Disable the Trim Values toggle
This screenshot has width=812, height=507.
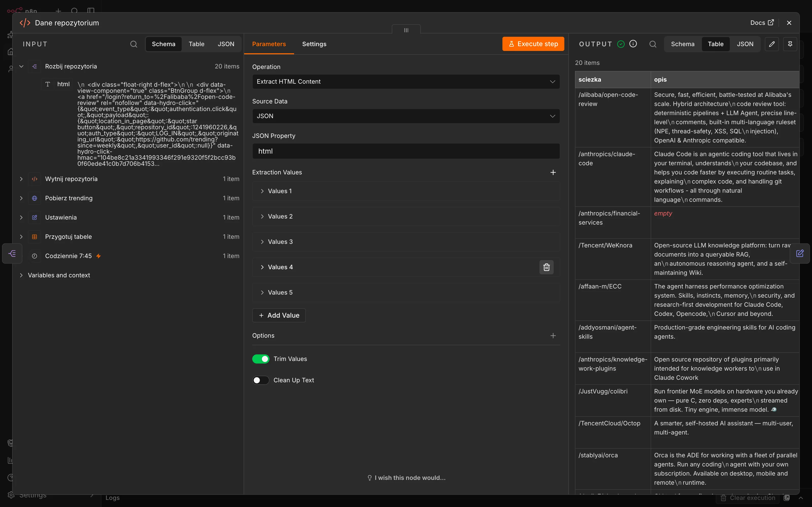click(x=261, y=359)
